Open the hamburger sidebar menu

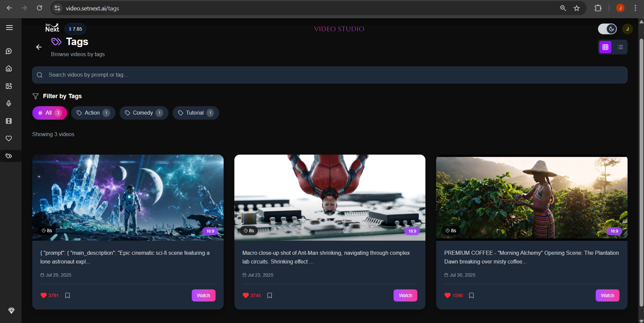pyautogui.click(x=9, y=28)
